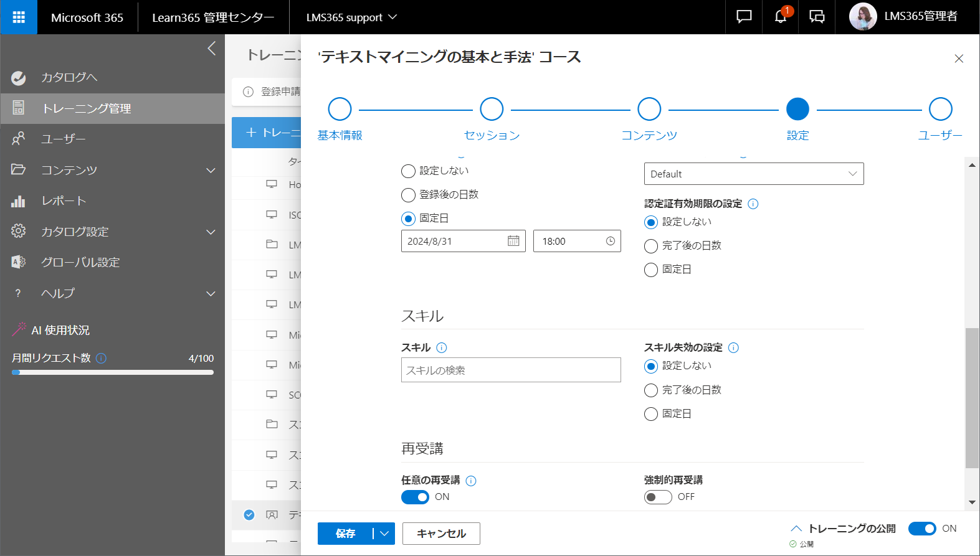The height and width of the screenshot is (556, 980).
Task: Click the キャンセル button
Action: tap(441, 534)
